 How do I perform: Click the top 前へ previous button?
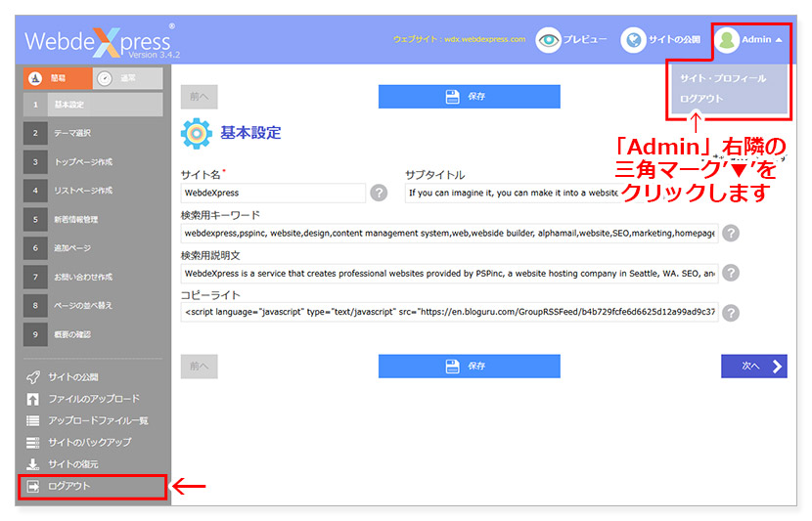pyautogui.click(x=199, y=97)
